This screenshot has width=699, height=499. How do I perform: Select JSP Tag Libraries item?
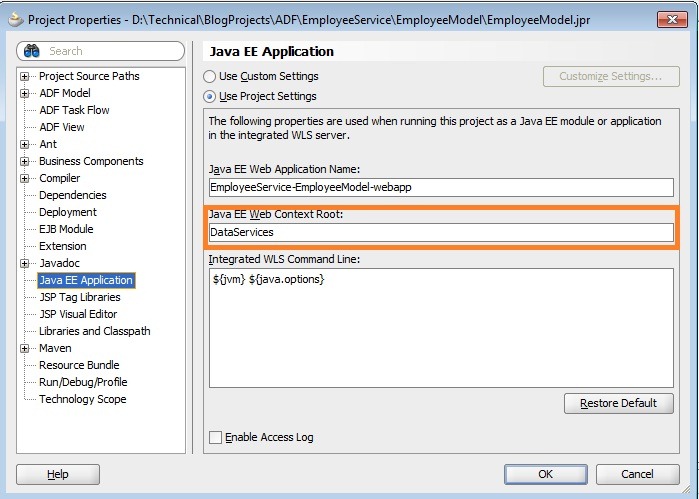pos(79,297)
